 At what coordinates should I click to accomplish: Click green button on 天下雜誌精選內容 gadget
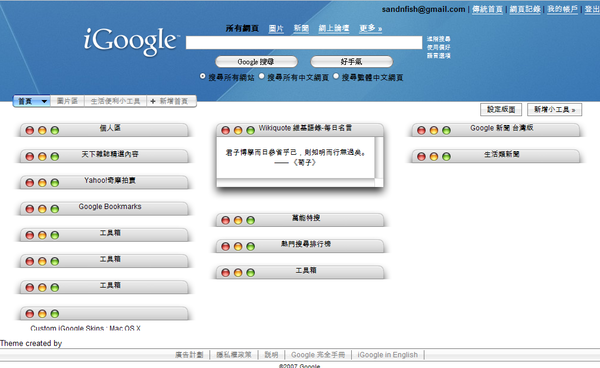coord(55,156)
